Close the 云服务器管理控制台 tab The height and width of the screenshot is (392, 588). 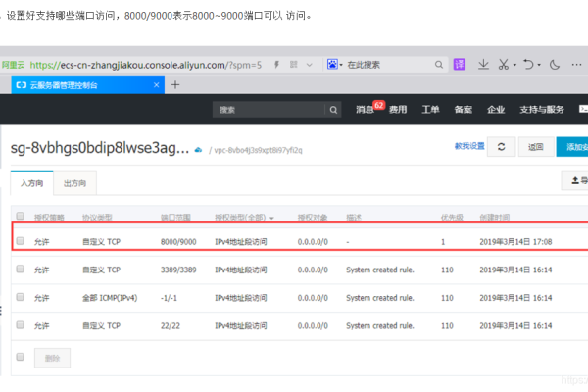(157, 85)
